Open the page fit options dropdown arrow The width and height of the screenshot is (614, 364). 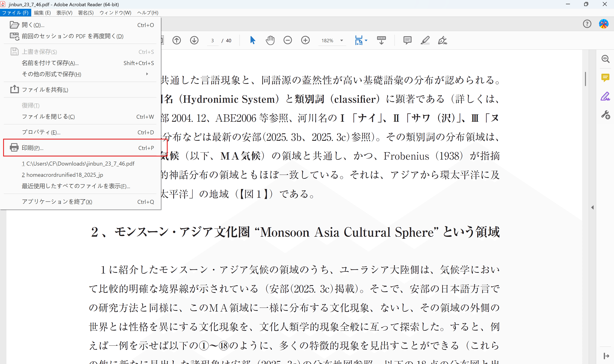[366, 40]
